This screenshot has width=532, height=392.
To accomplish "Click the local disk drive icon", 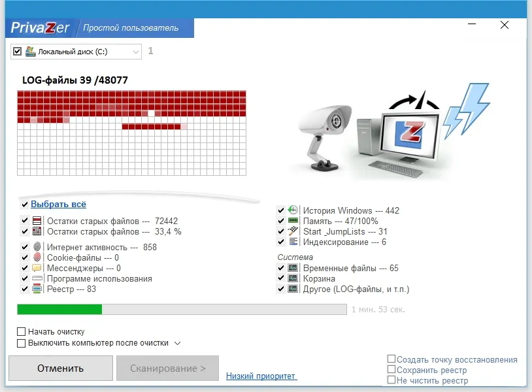I will point(31,52).
